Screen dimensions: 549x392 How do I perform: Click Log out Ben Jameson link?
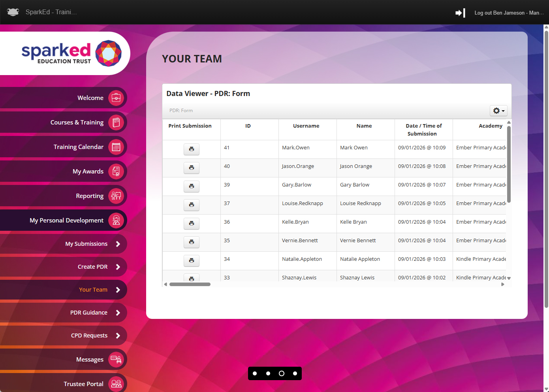click(x=509, y=13)
